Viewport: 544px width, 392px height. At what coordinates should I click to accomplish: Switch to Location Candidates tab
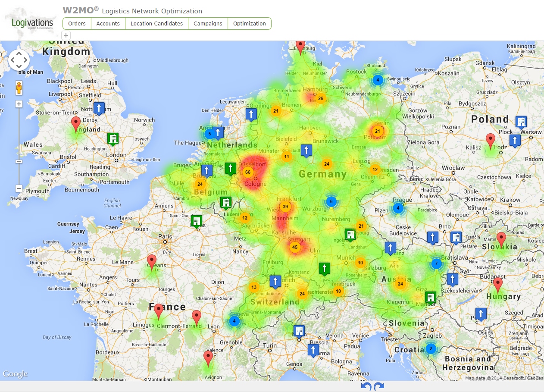click(156, 24)
